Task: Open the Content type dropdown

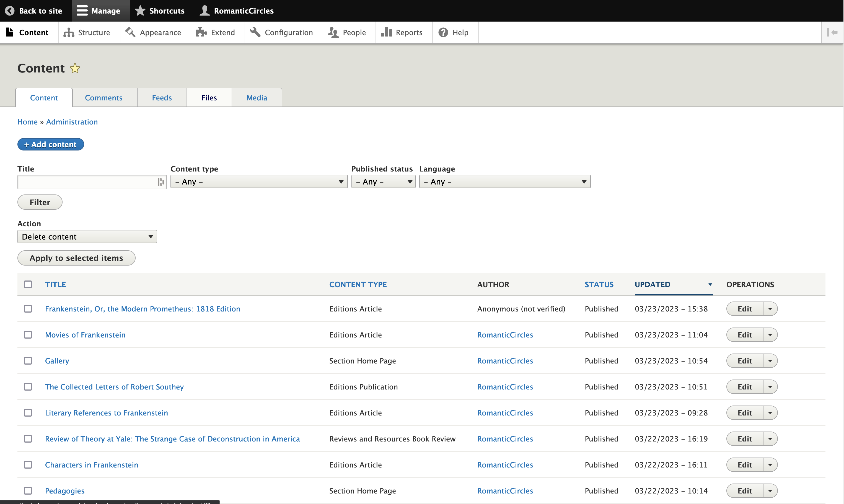Action: click(259, 182)
